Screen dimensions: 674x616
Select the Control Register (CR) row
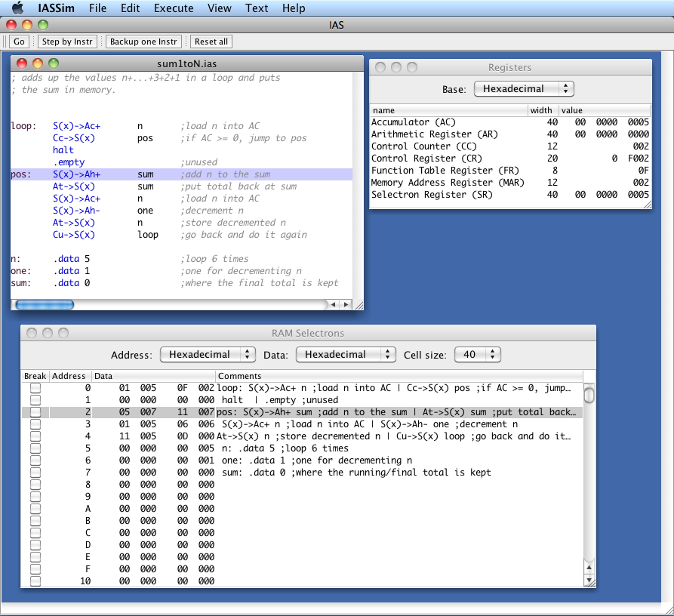(x=509, y=159)
